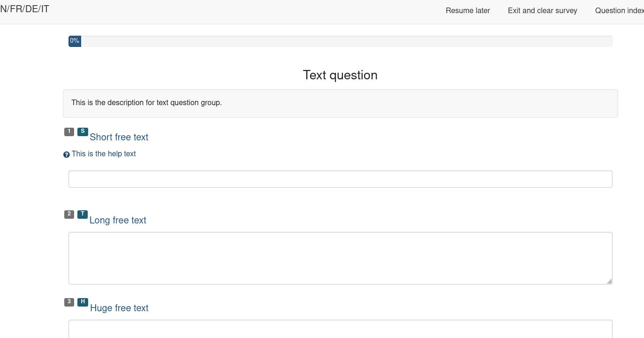
Task: Click the question number 1 badge
Action: coord(69,131)
